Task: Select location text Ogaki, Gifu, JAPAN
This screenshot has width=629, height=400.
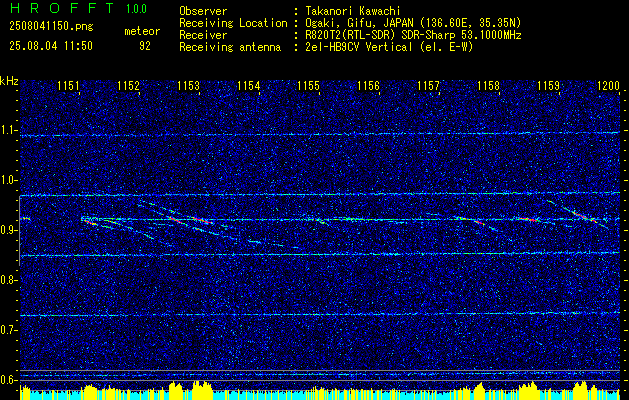Action: click(x=359, y=23)
